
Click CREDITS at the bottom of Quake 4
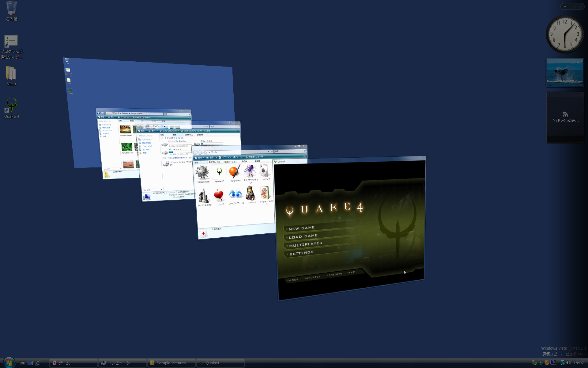(x=335, y=274)
